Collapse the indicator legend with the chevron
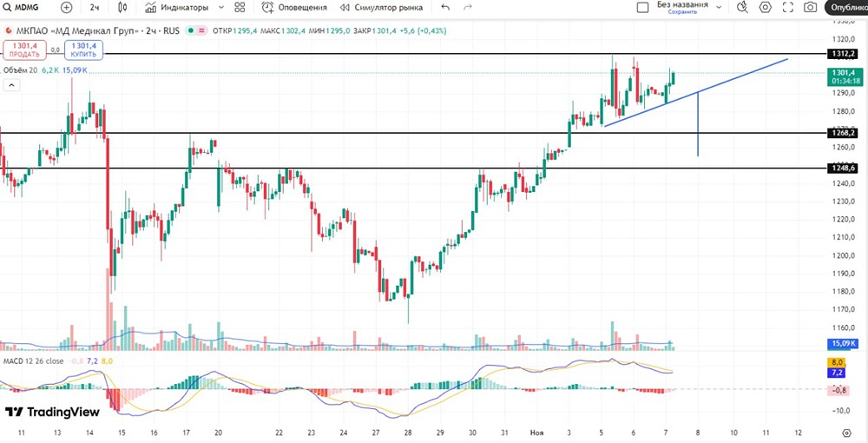The image size is (868, 443). coord(11,85)
